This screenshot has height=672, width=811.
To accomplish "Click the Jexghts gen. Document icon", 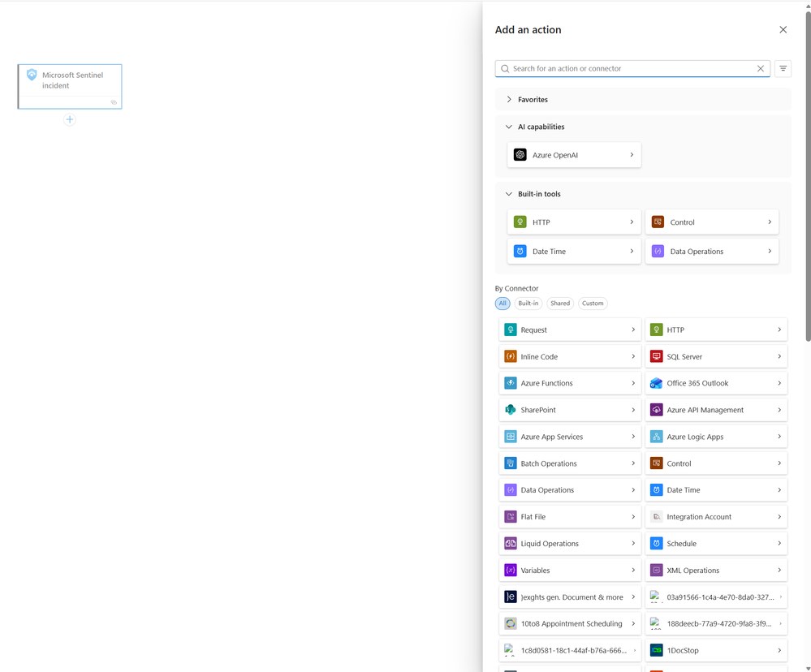I will click(x=511, y=597).
